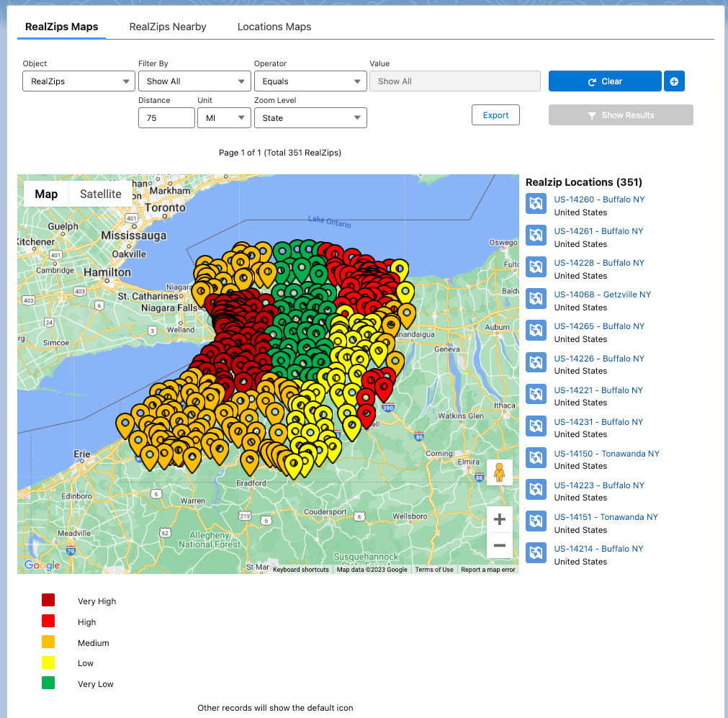Click inside the Distance input field
Screen dimensions: 728x718
166,117
